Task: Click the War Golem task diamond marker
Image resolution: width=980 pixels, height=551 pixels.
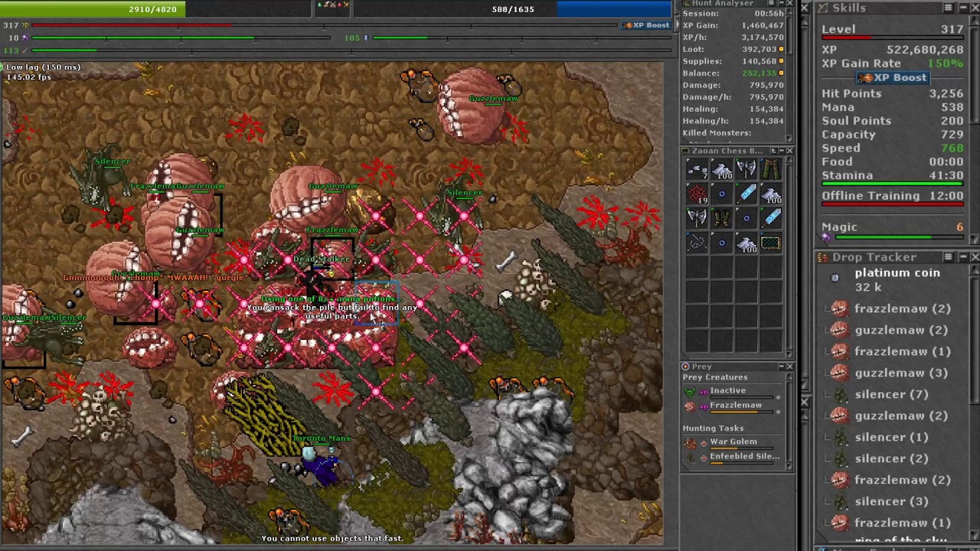Action: pos(704,443)
